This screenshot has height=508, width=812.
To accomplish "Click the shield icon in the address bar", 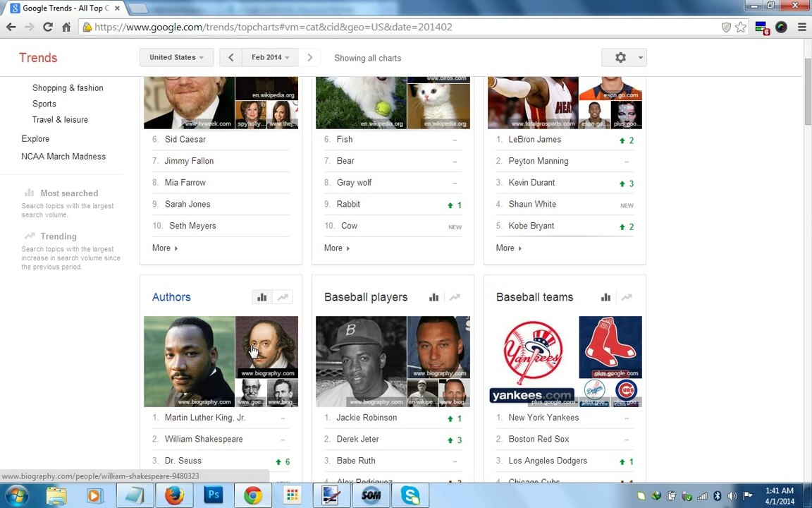I will tap(726, 27).
